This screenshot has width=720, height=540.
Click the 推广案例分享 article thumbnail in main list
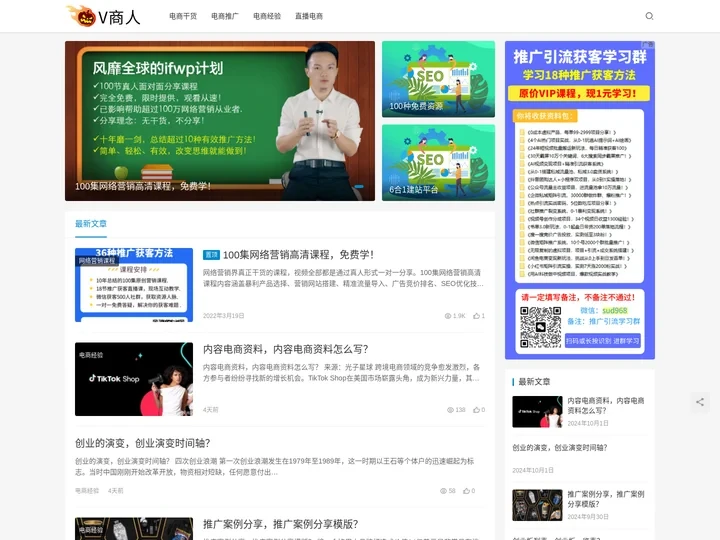click(134, 529)
